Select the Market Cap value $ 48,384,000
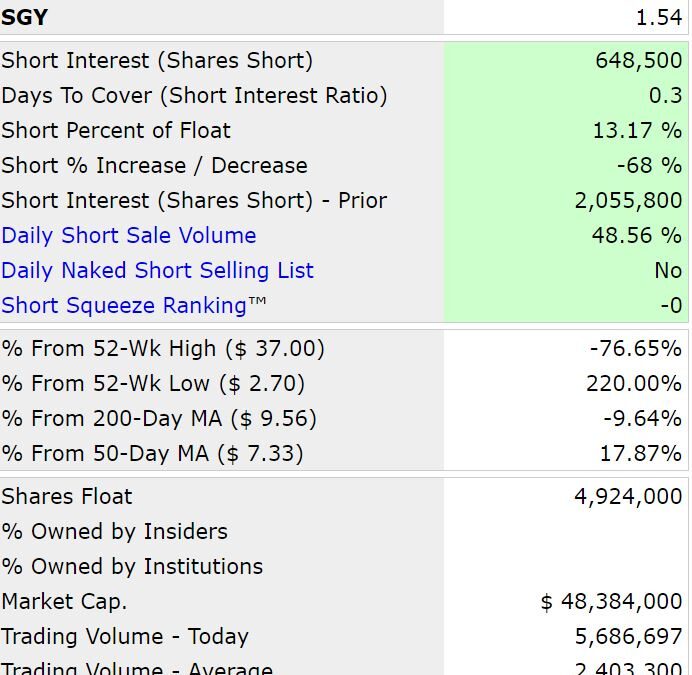Screen dimensions: 692x675 (611, 601)
